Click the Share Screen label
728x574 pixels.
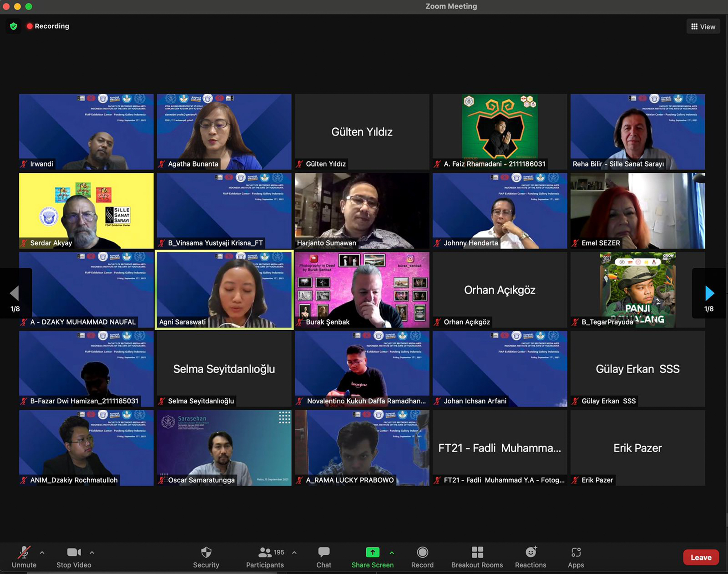[372, 565]
